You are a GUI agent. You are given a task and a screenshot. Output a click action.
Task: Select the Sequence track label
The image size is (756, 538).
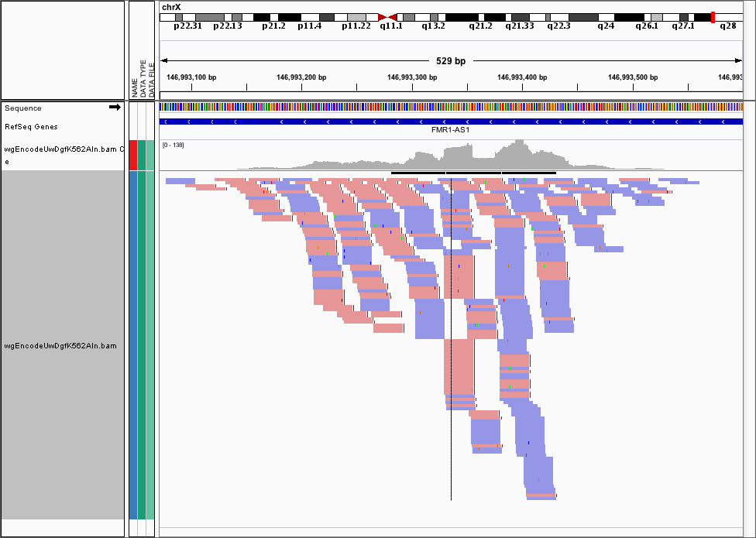pos(23,108)
